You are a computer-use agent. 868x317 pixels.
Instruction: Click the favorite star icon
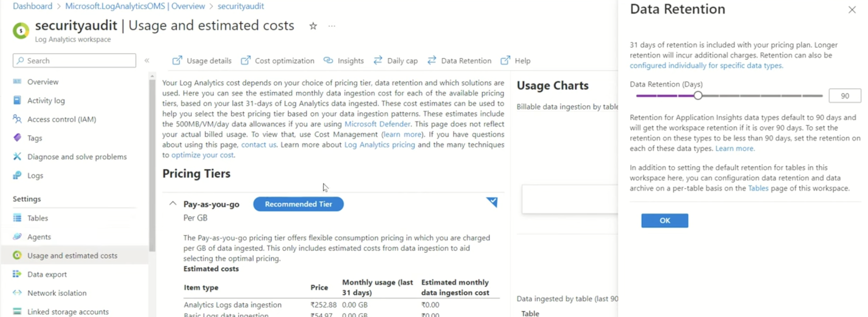click(x=313, y=26)
